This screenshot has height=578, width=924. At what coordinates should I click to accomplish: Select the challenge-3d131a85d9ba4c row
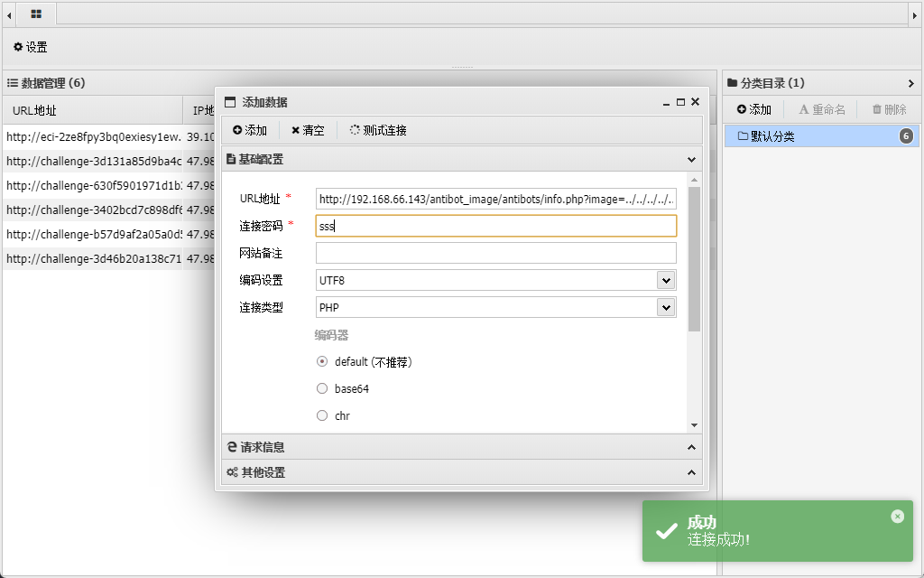[93, 161]
